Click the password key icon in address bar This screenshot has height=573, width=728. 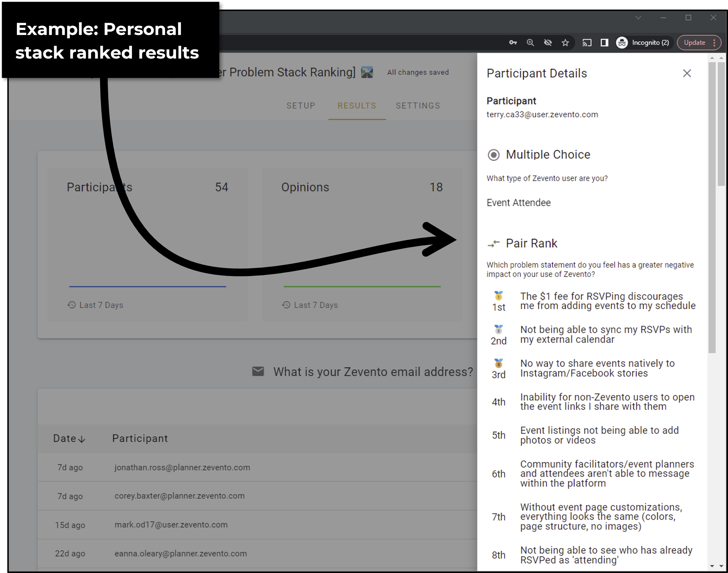coord(513,43)
